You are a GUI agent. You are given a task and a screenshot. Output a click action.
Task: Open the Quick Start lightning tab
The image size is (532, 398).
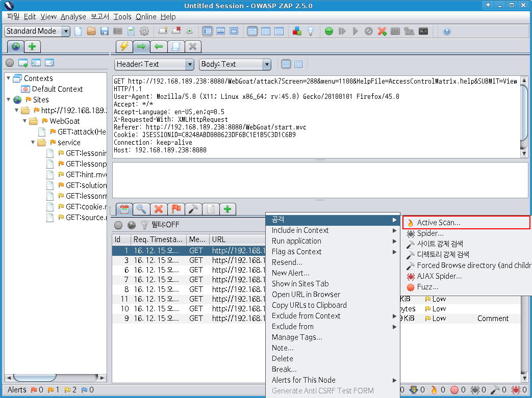[124, 46]
